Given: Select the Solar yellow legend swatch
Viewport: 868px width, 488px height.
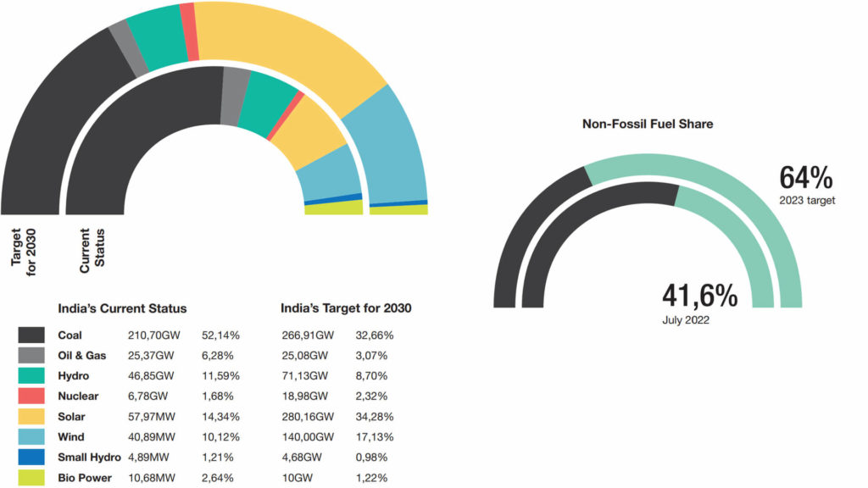Looking at the screenshot, I should (31, 416).
